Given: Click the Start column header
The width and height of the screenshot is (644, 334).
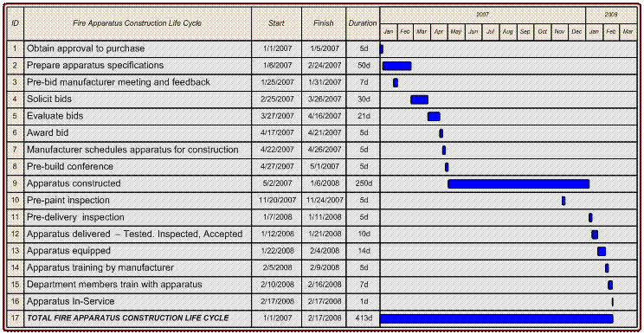Looking at the screenshot, I should point(276,23).
